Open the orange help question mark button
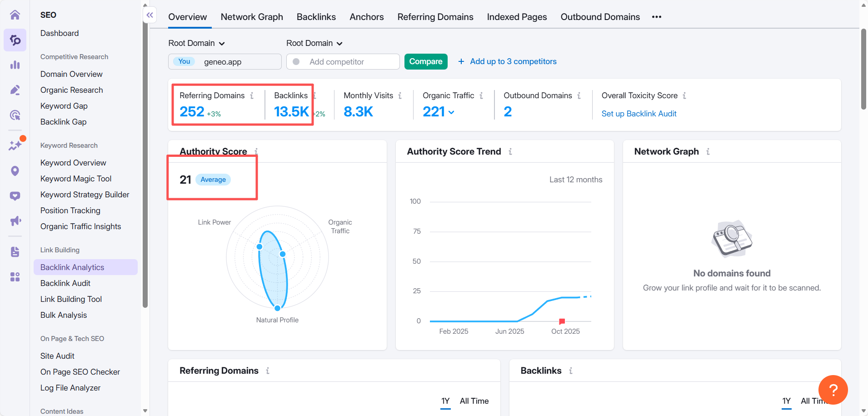 833,390
